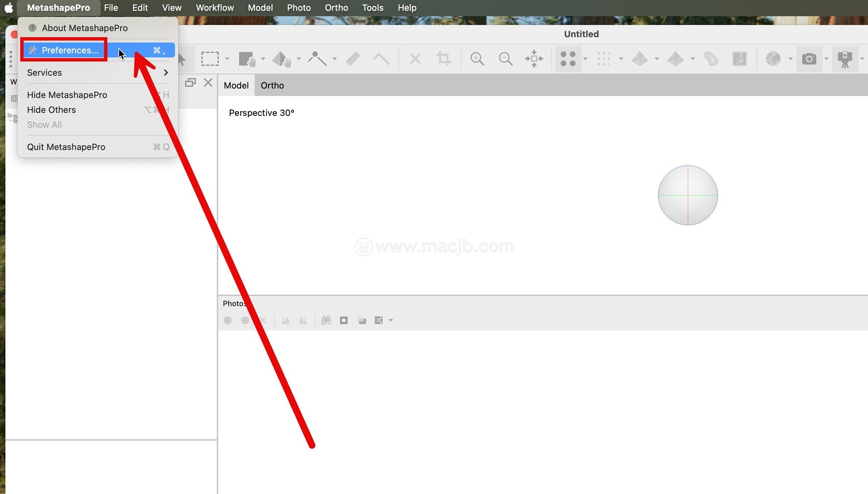Toggle Show Cameras tripod icon
This screenshot has height=494, width=868.
click(x=844, y=59)
